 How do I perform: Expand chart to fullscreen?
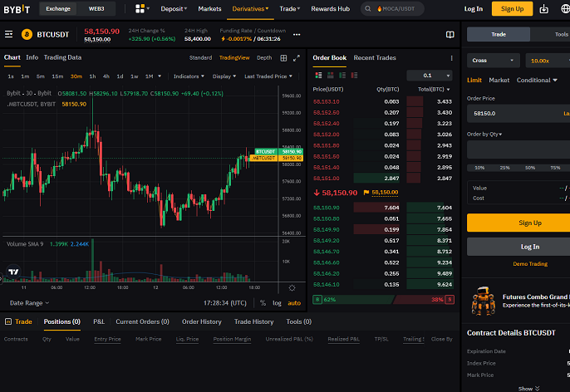(297, 58)
